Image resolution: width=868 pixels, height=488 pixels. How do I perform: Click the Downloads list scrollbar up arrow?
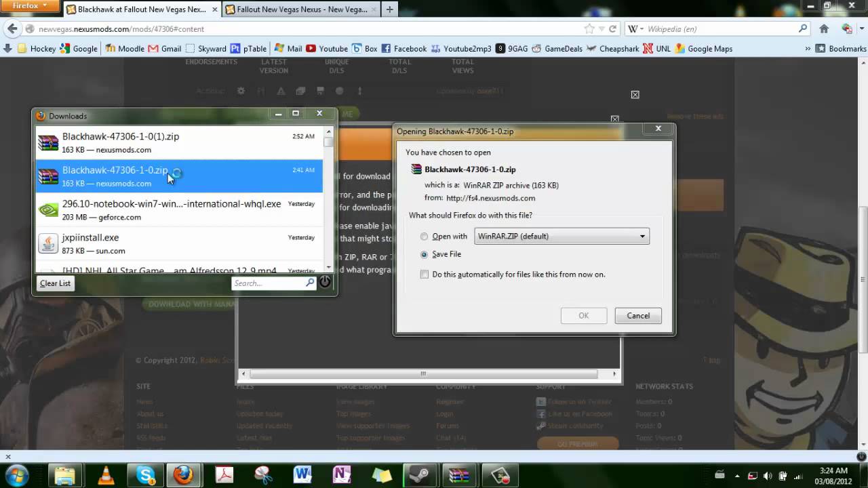click(x=329, y=131)
